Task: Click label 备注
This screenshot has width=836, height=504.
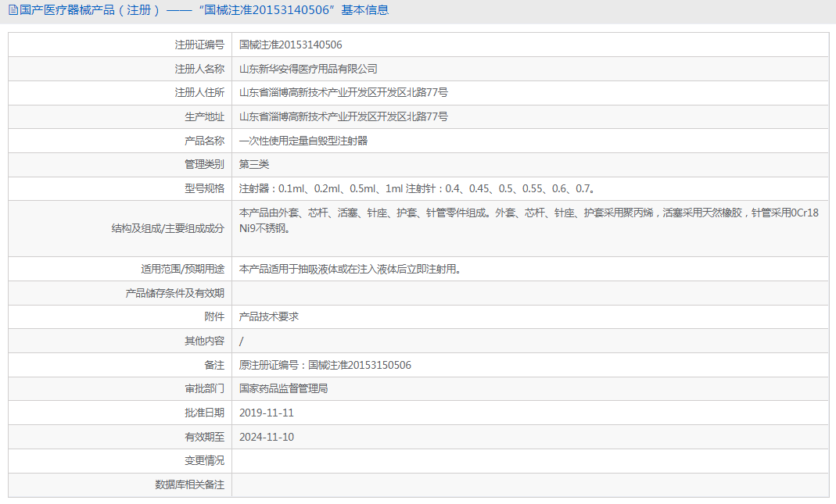Action: [214, 365]
